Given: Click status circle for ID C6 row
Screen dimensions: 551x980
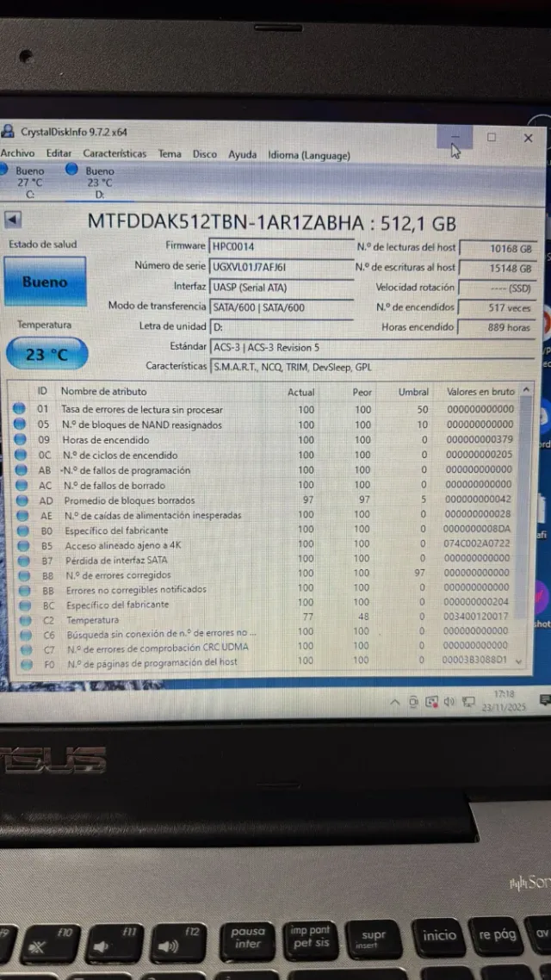Looking at the screenshot, I should (25, 635).
